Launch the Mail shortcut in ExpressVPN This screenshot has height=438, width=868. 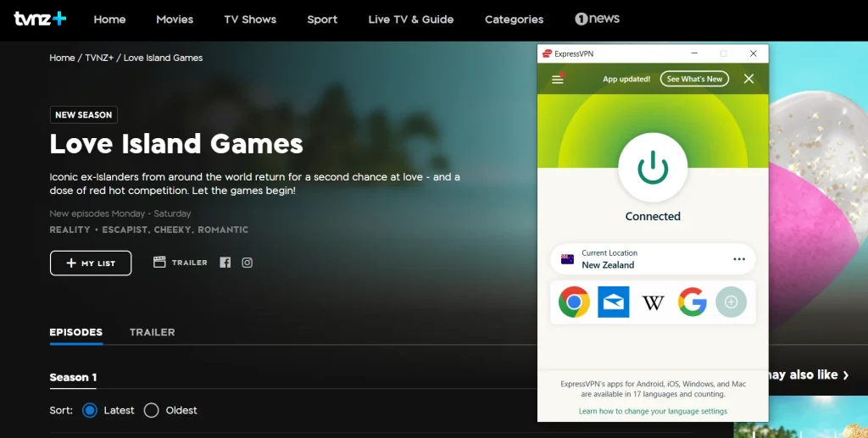(x=614, y=302)
